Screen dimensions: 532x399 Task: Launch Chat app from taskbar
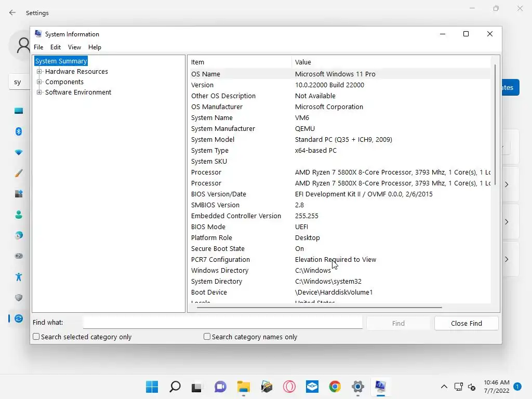(220, 387)
